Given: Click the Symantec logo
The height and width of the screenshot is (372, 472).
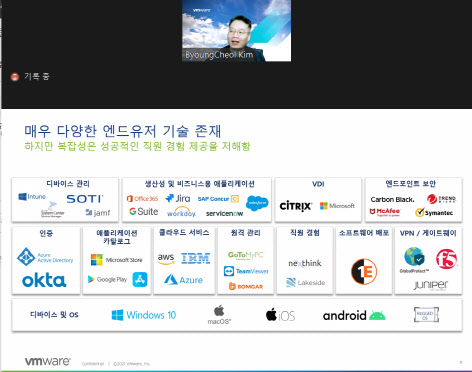Looking at the screenshot, I should 434,212.
